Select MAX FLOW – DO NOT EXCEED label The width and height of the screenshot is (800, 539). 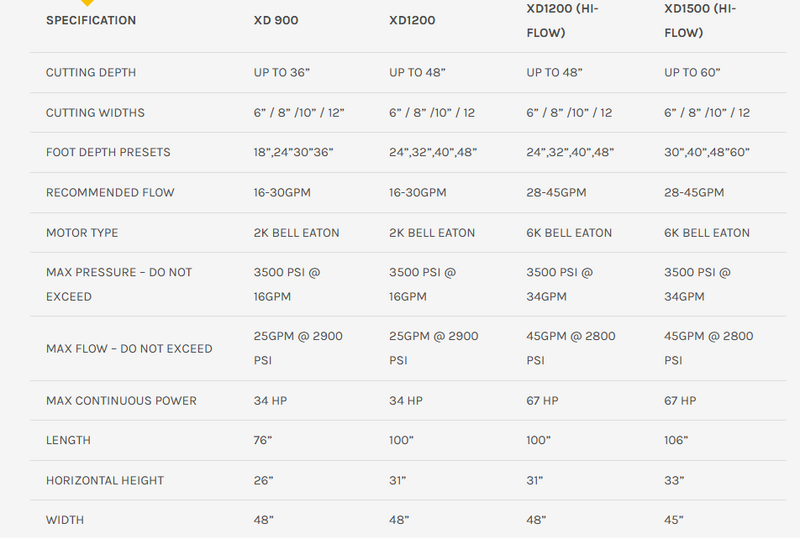pyautogui.click(x=129, y=349)
